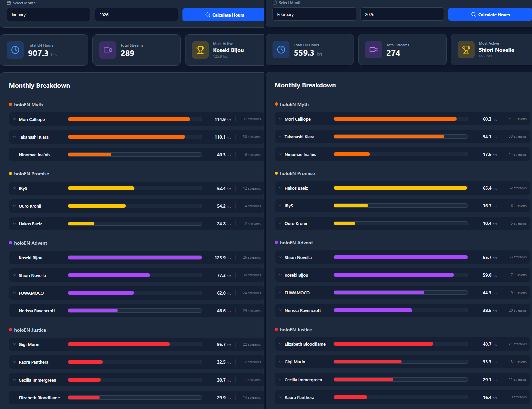Screen dimensions: 532x409
Task: Click Calculate Hours for January
Action: 223,15
